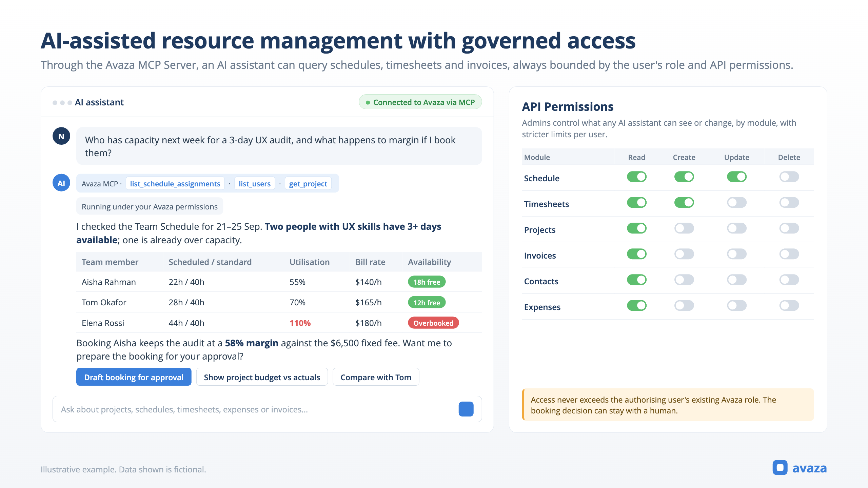Select the Aisha Rahman row name

[108, 282]
